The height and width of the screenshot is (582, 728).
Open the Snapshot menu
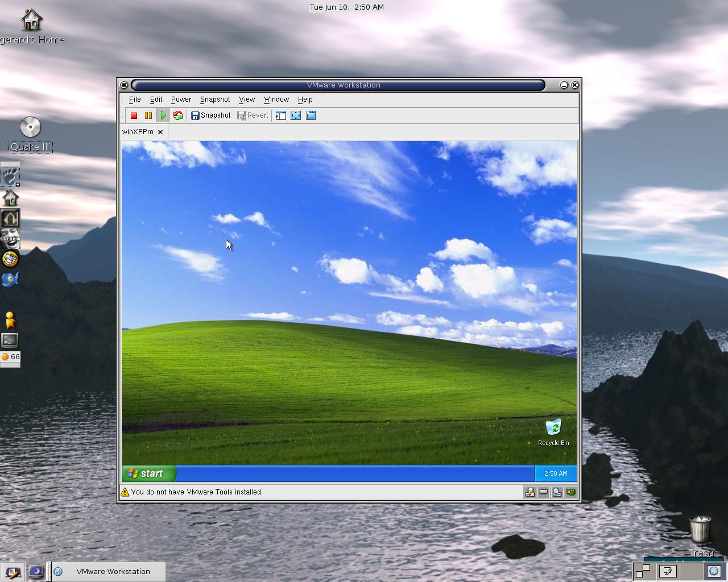click(x=215, y=99)
